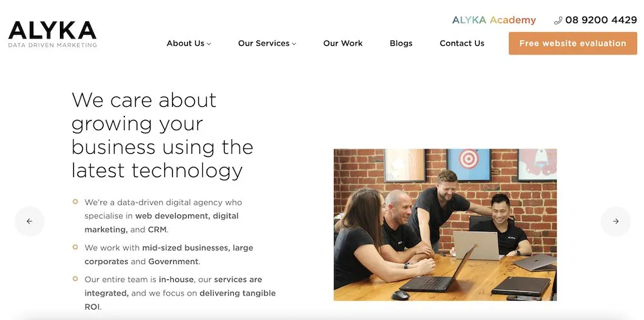Go to the Our Work page
This screenshot has height=320, width=644.
click(343, 43)
